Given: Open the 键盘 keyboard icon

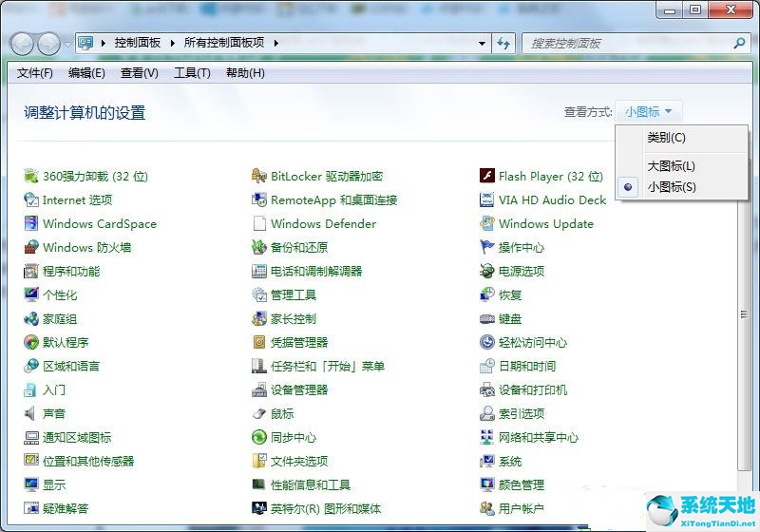Looking at the screenshot, I should [487, 318].
